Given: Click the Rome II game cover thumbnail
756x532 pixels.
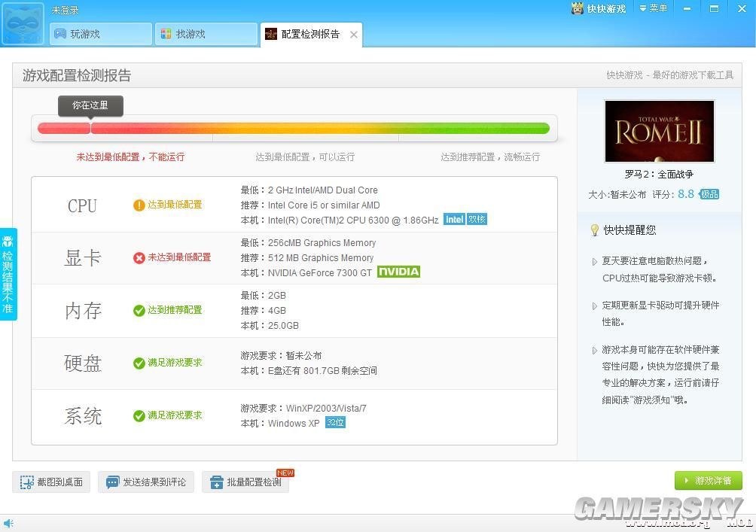Looking at the screenshot, I should (x=659, y=132).
